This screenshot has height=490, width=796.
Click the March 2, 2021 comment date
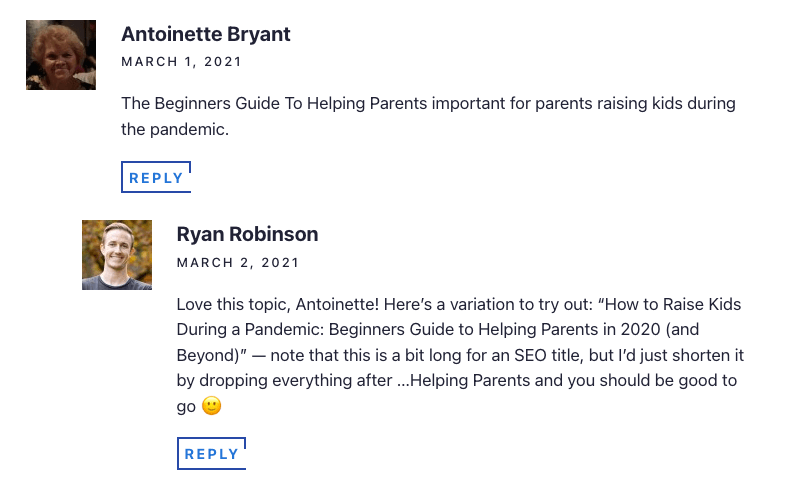point(237,263)
